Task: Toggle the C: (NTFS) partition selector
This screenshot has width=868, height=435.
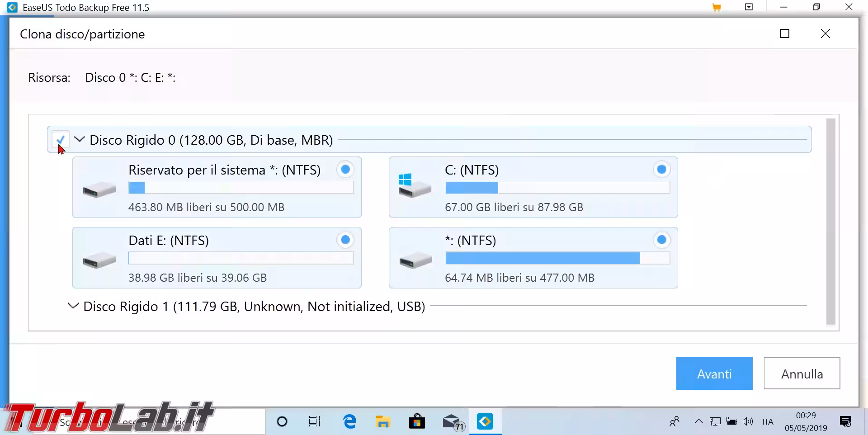Action: [661, 170]
